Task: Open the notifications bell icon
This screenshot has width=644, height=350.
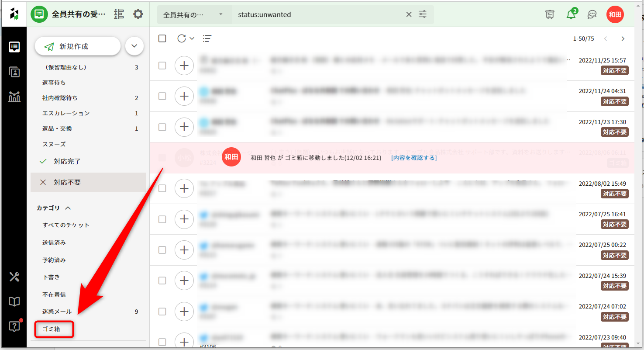Action: pyautogui.click(x=571, y=14)
